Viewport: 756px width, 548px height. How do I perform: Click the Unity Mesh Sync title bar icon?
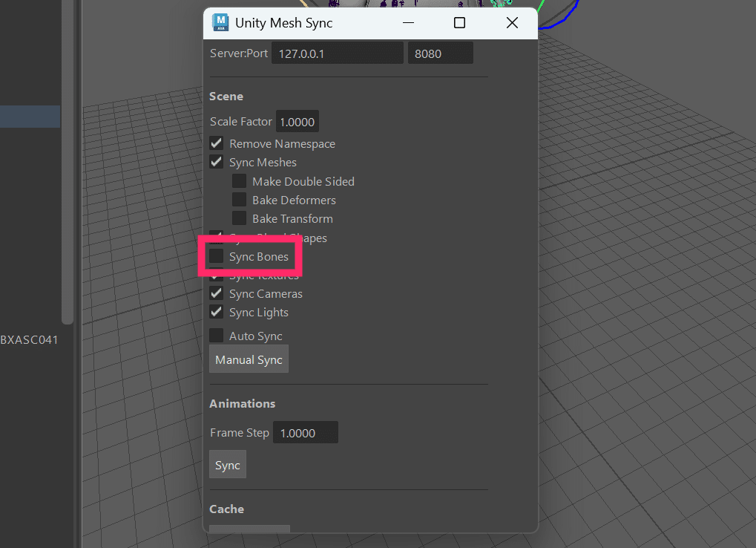click(x=220, y=22)
